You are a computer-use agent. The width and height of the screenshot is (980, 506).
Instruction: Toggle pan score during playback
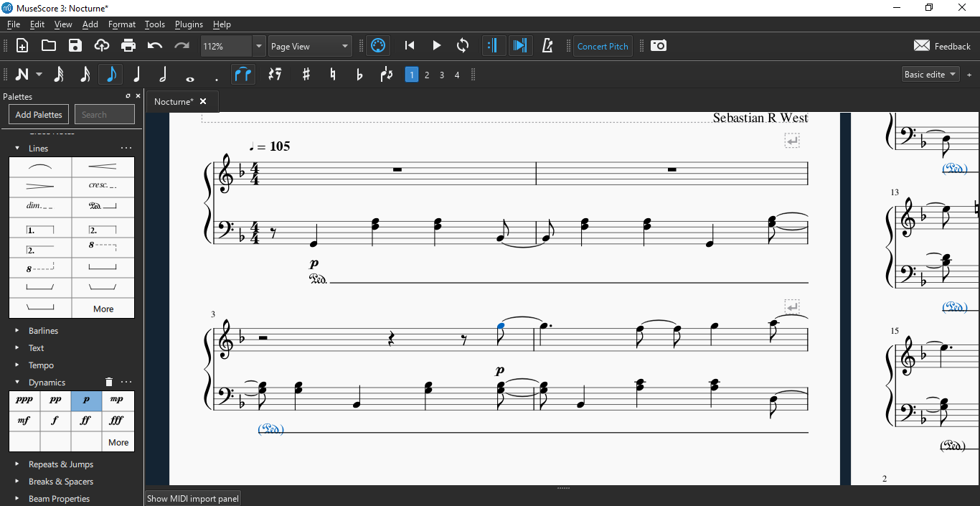click(x=520, y=46)
